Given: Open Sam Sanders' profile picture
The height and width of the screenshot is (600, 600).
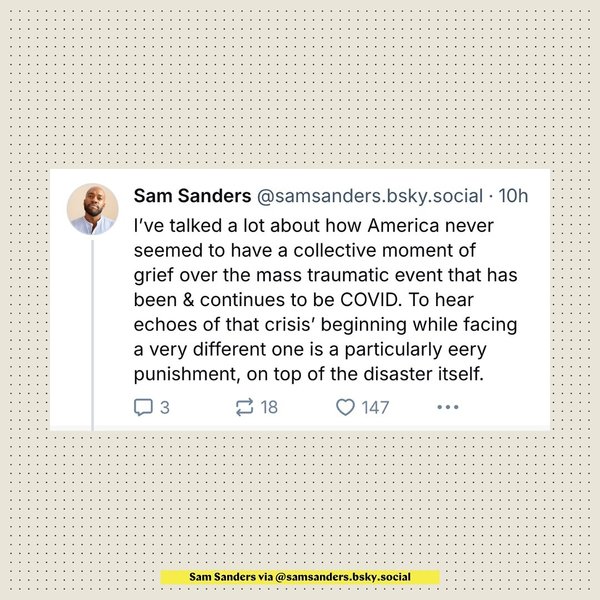Looking at the screenshot, I should [92, 210].
